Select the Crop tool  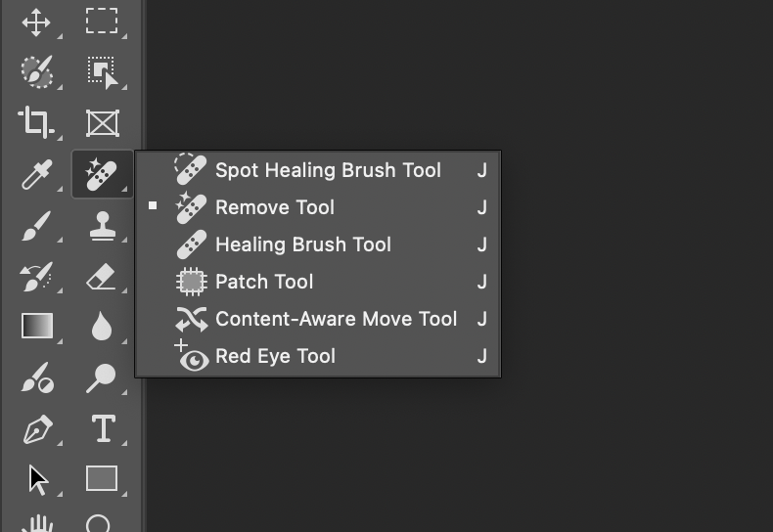pos(36,122)
